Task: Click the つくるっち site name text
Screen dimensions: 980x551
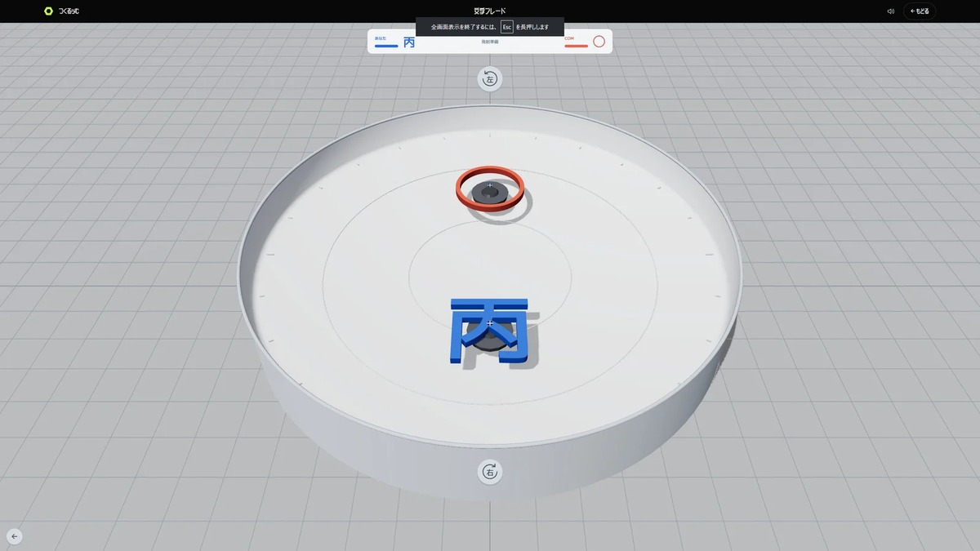Action: tap(69, 11)
